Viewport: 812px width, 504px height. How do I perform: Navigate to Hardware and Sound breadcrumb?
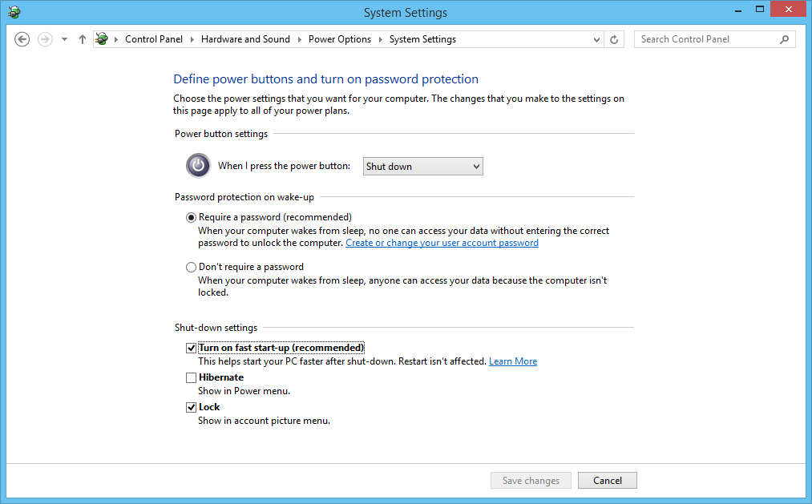(x=245, y=38)
